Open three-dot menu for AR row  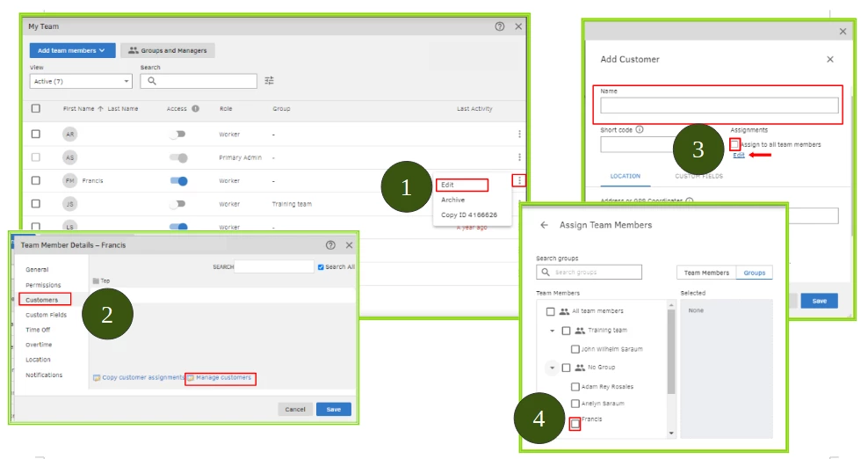tap(519, 135)
